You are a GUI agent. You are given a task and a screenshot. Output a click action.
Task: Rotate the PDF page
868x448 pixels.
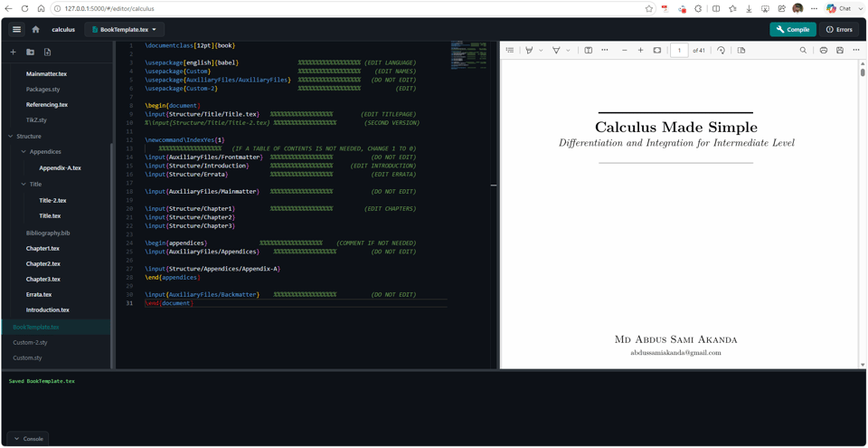[721, 50]
